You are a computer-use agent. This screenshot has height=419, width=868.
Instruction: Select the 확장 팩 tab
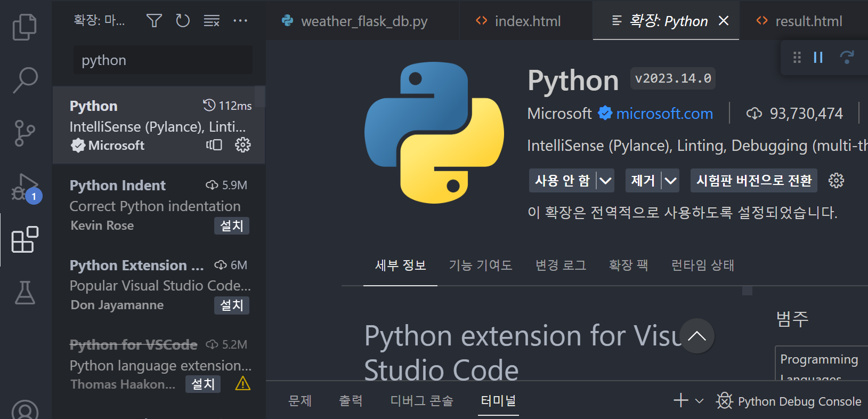[628, 265]
